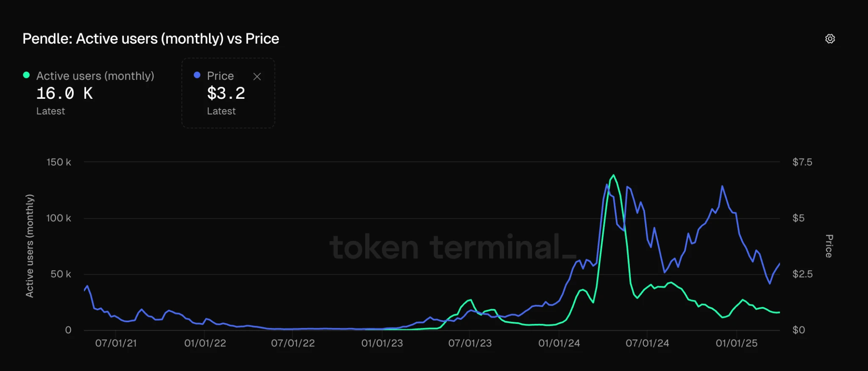
Task: Click the token terminal watermark
Action: [x=453, y=247]
